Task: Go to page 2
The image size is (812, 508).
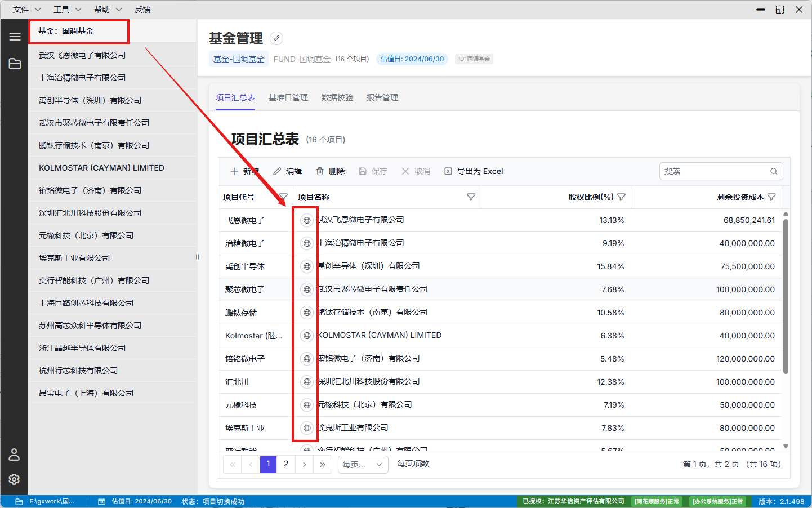Action: pyautogui.click(x=286, y=464)
